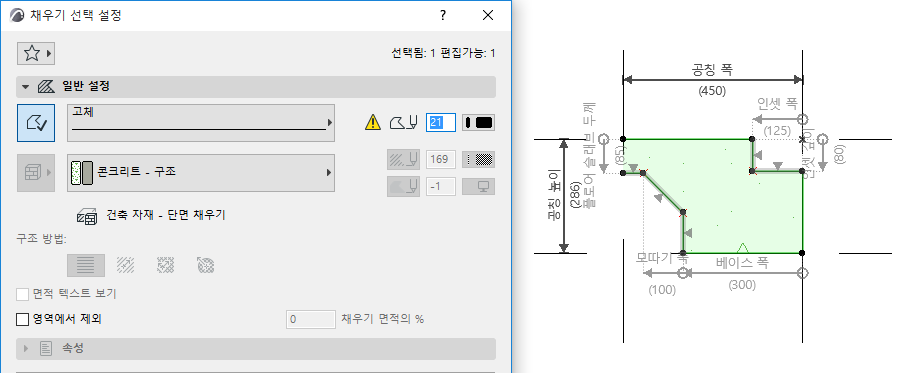
Task: Click the pen number field showing 21
Action: pyautogui.click(x=441, y=122)
